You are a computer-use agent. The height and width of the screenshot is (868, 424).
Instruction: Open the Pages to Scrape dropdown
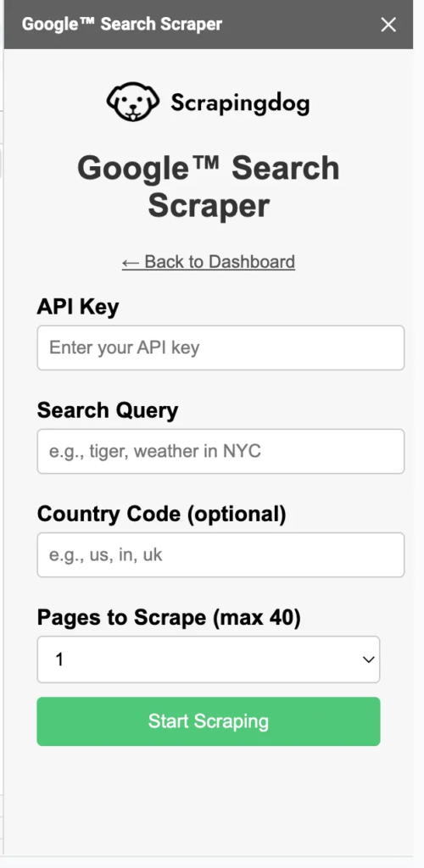(208, 659)
